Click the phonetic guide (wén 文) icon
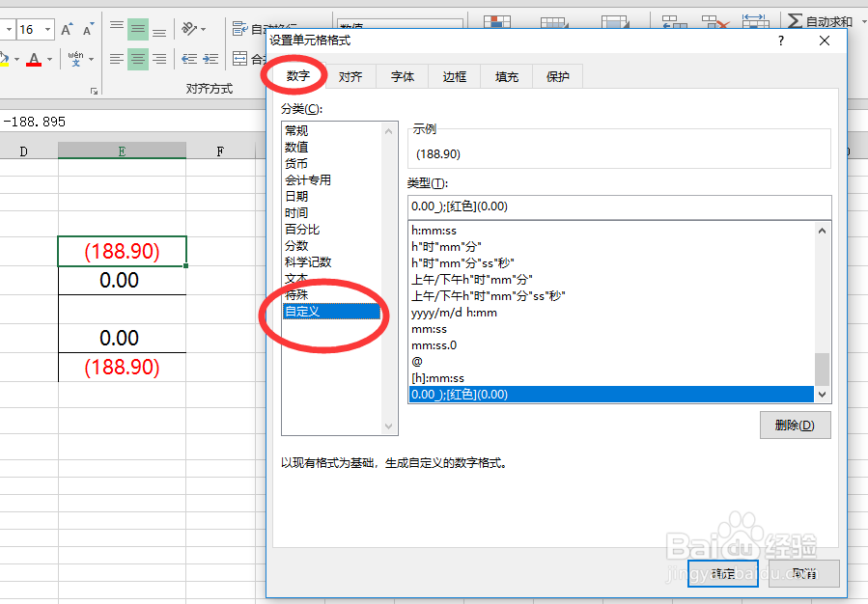The image size is (868, 604). click(75, 58)
